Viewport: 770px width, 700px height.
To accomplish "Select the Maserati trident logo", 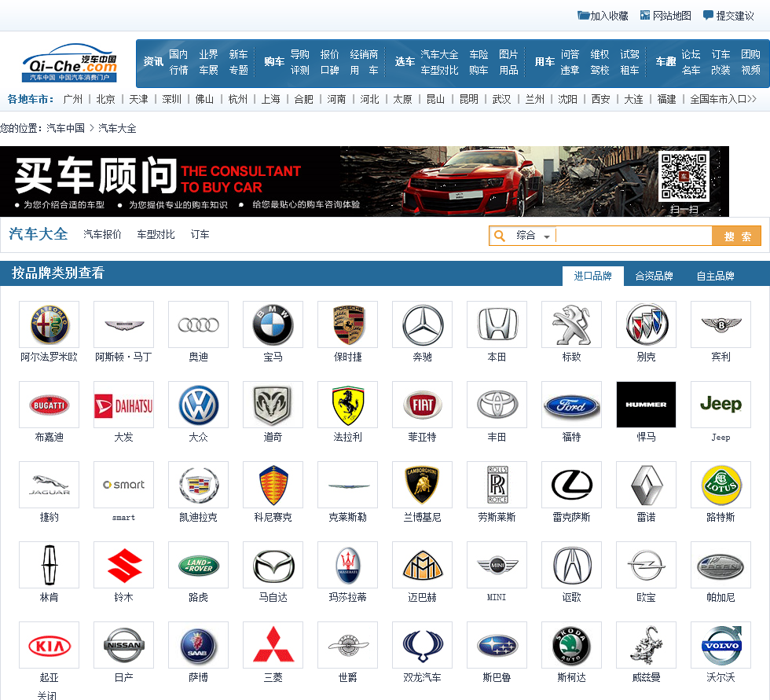I will coord(347,565).
